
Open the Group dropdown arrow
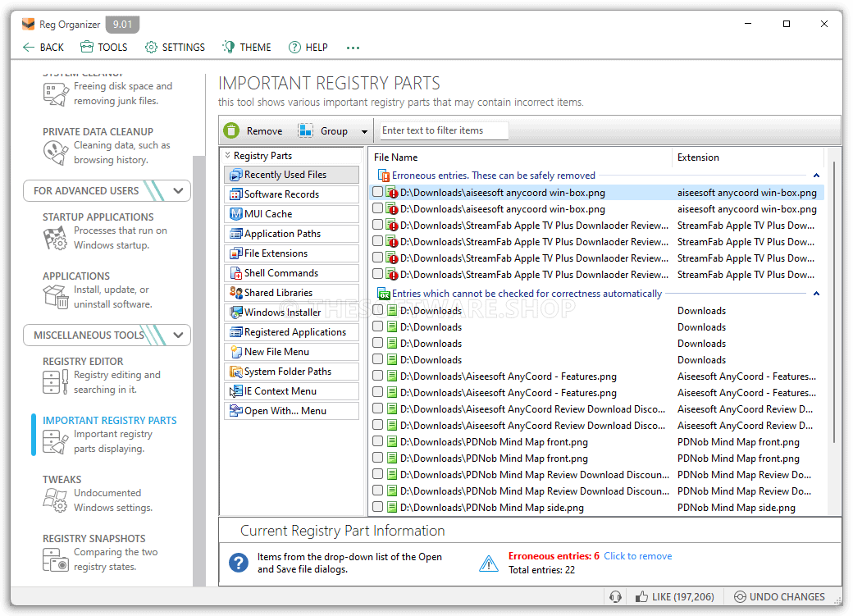pos(364,131)
